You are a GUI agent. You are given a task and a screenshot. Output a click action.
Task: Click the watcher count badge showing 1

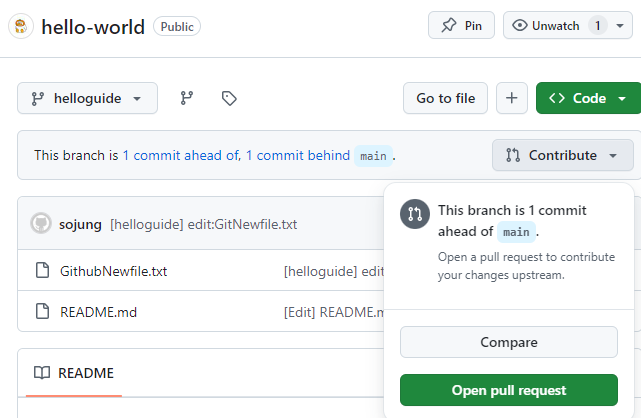click(597, 25)
